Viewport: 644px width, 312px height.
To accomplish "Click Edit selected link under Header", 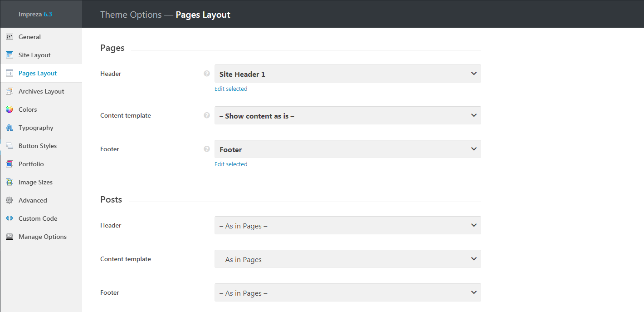I will pos(231,89).
